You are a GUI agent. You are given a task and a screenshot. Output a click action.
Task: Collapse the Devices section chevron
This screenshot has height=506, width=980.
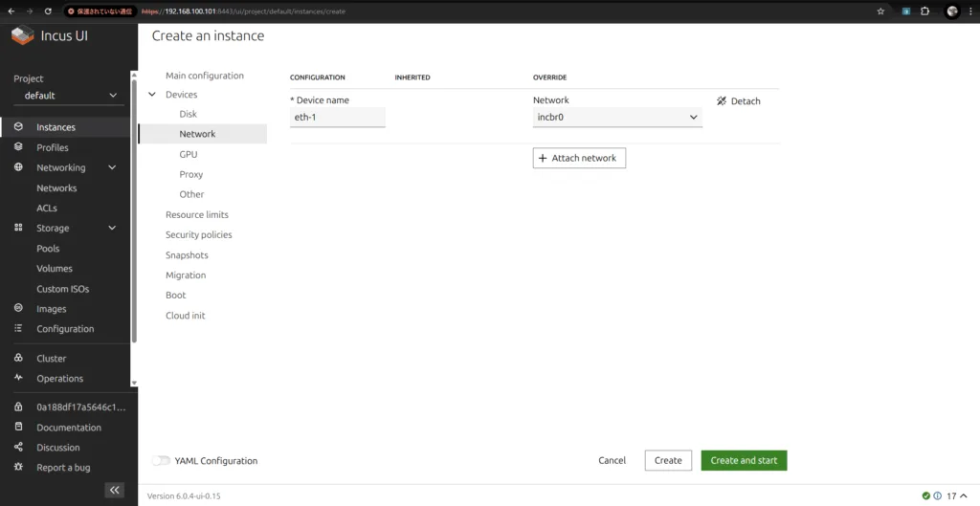pyautogui.click(x=152, y=95)
